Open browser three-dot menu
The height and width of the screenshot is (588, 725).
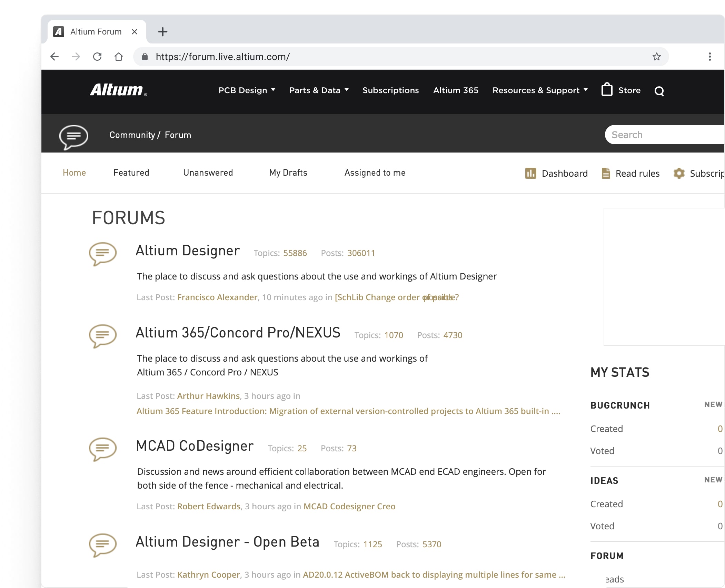709,57
